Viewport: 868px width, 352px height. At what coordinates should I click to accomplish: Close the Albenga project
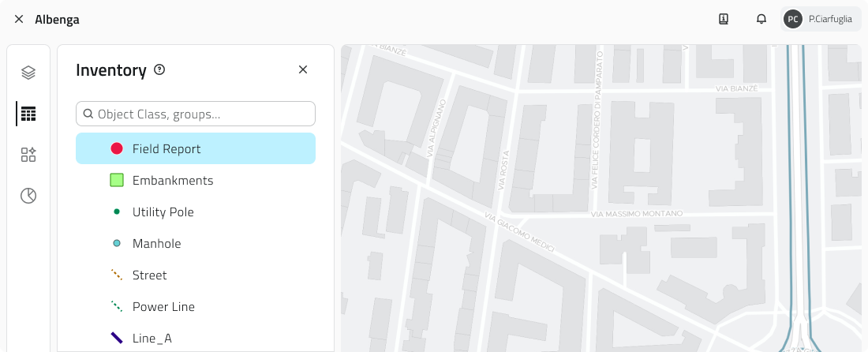click(19, 19)
